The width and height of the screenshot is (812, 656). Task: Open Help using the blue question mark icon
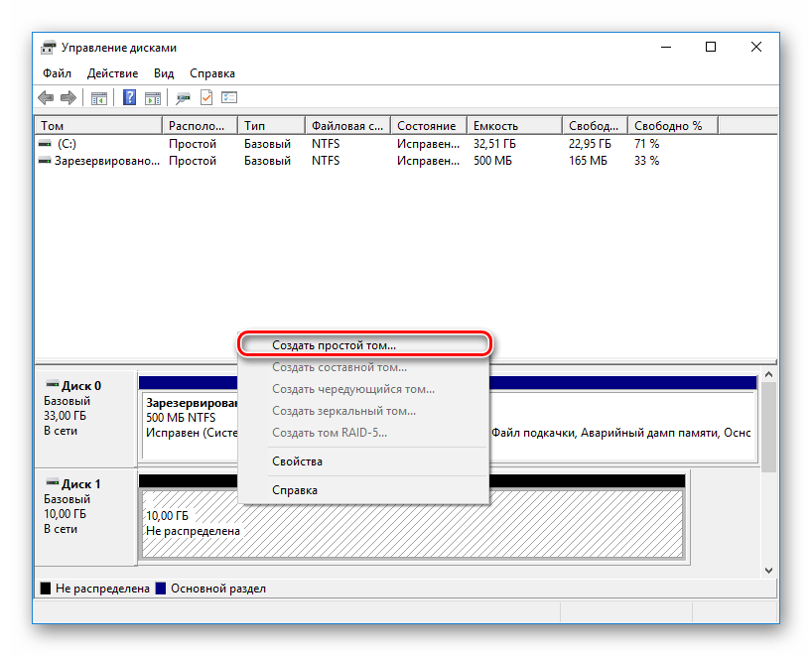pos(128,97)
